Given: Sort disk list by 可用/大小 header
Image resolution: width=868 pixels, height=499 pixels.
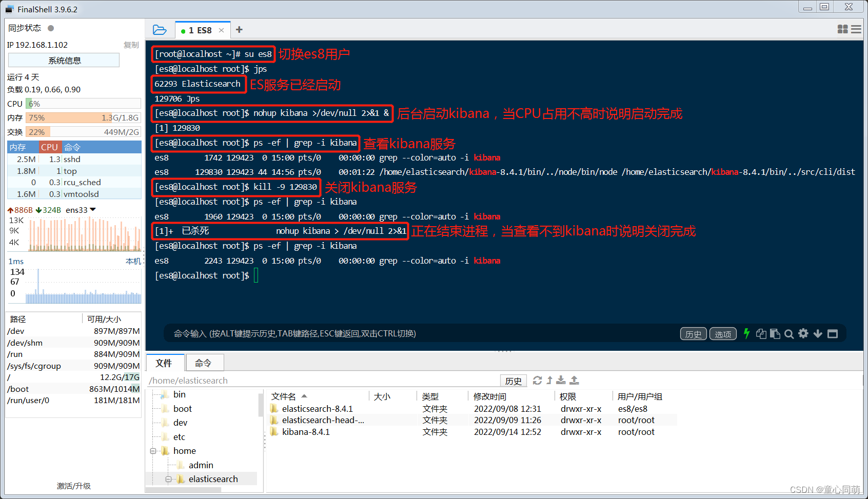Looking at the screenshot, I should (x=111, y=319).
